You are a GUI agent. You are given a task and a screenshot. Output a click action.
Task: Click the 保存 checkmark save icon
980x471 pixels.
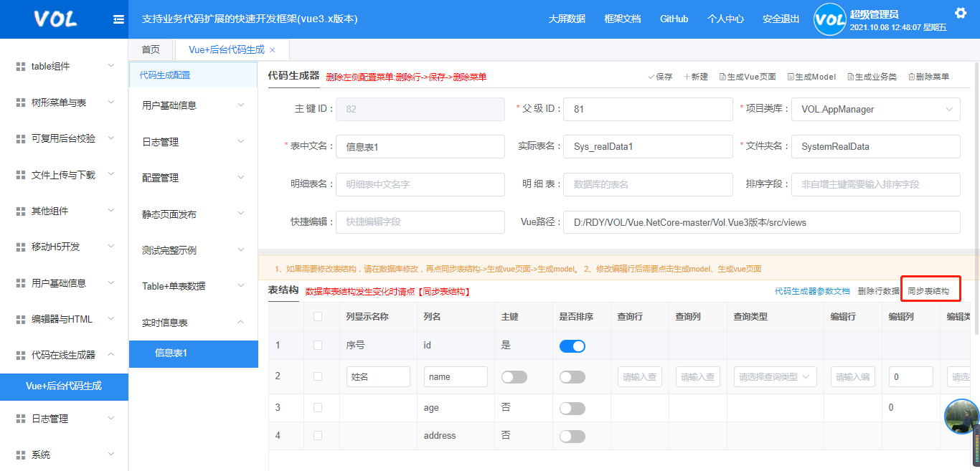[651, 76]
